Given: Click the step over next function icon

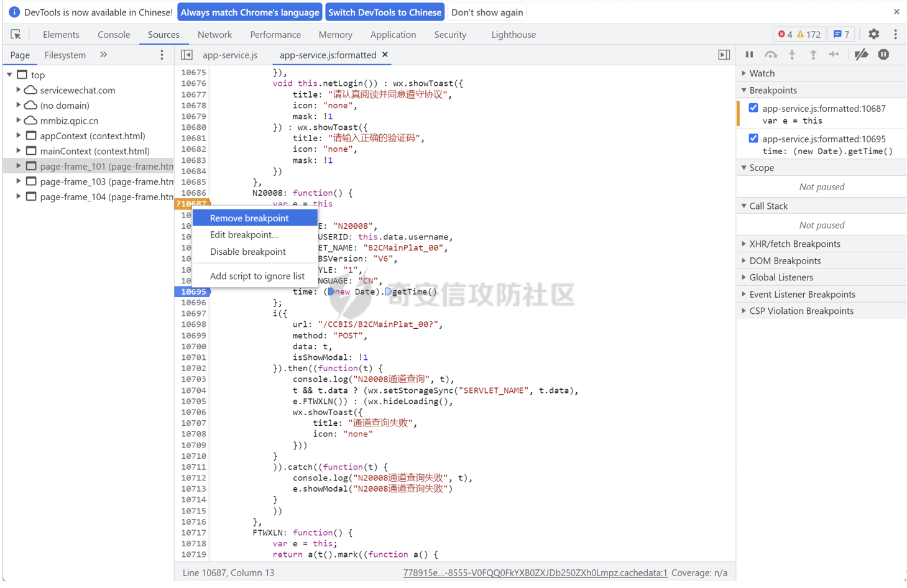Looking at the screenshot, I should click(771, 55).
